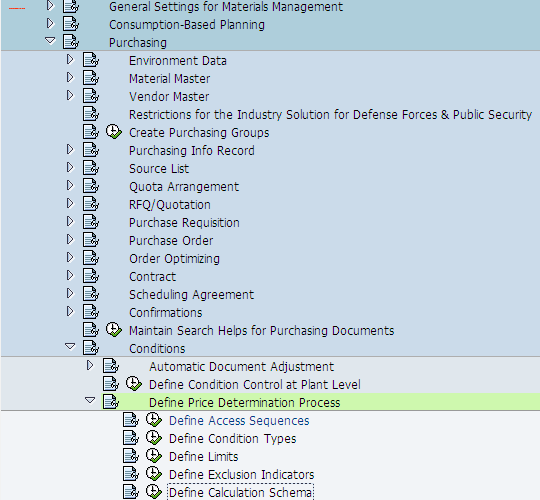
Task: Select the Define Access Sequences entry
Action: pyautogui.click(x=239, y=420)
